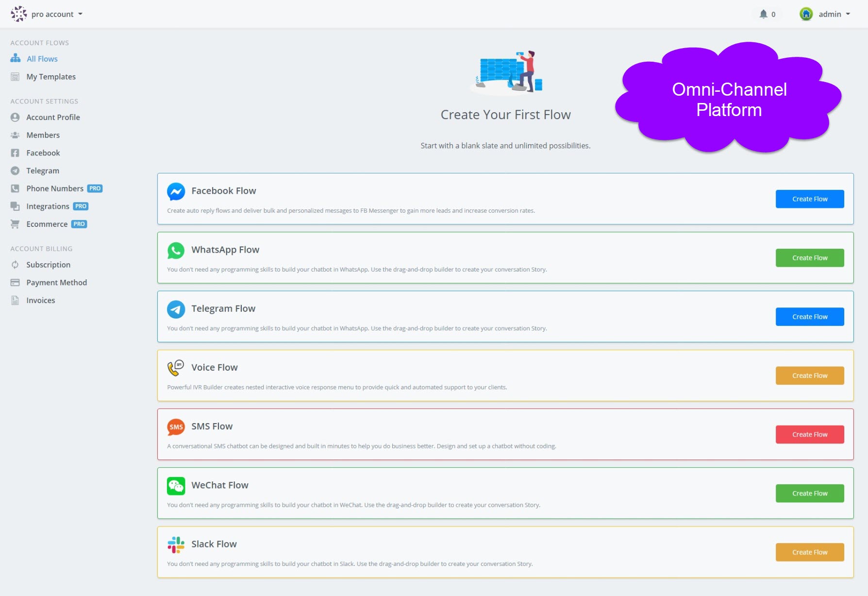868x596 pixels.
Task: Click the WhatsApp Flow title
Action: 225,250
